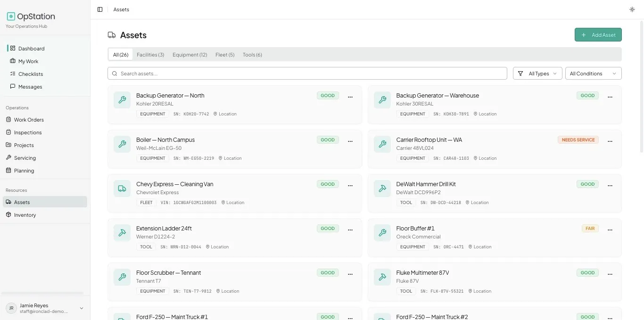The width and height of the screenshot is (644, 320).
Task: Open more options for Floor Scrubber — Tennant
Action: click(350, 274)
